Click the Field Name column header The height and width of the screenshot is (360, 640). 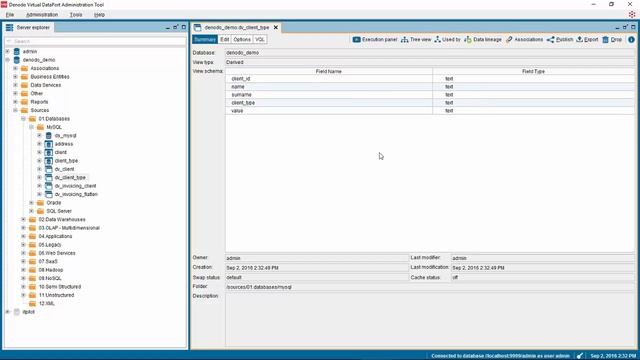pyautogui.click(x=329, y=71)
